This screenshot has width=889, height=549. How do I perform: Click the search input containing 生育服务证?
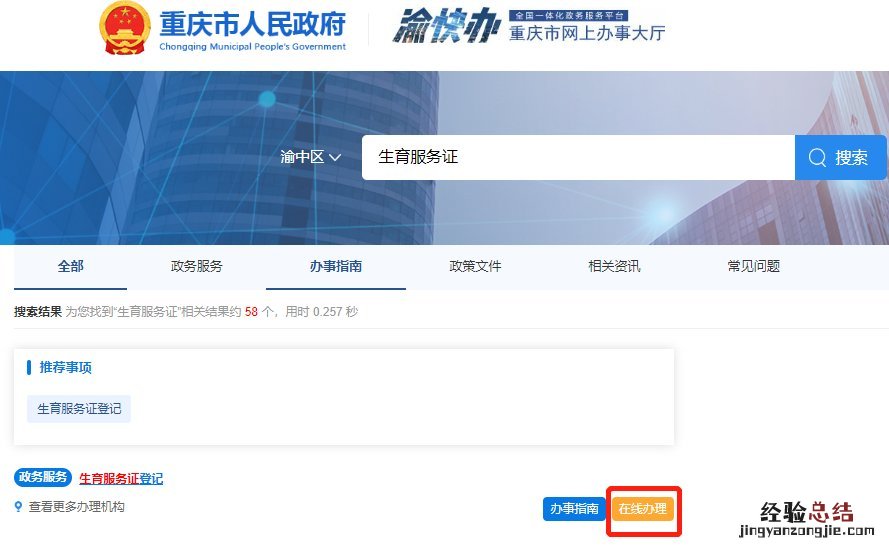(x=578, y=157)
